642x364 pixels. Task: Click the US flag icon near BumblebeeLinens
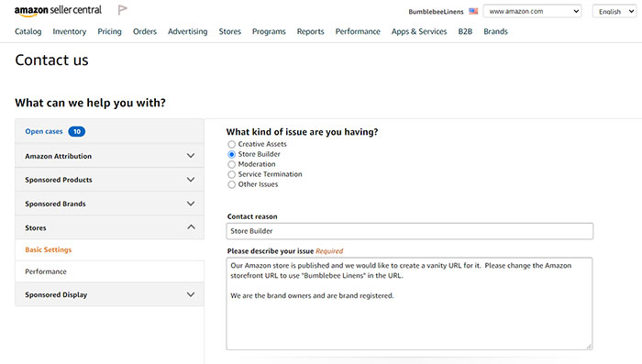point(473,11)
